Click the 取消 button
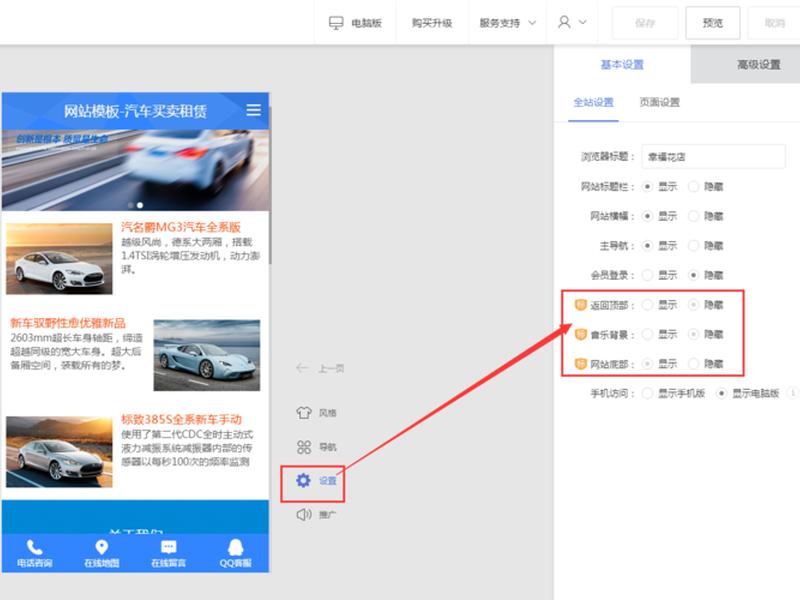 pos(774,23)
